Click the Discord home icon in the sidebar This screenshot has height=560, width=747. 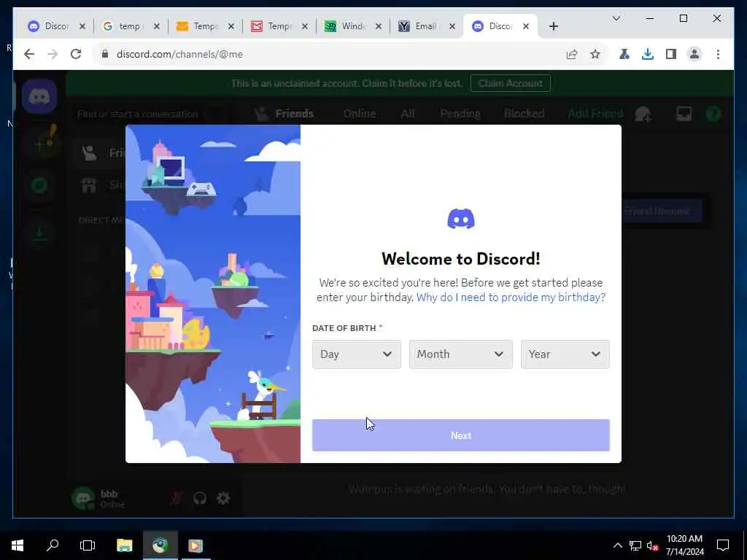39,97
